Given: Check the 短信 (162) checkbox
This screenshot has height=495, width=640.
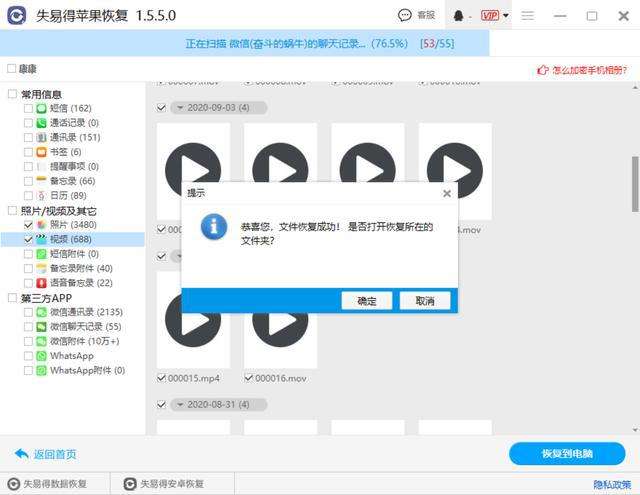Looking at the screenshot, I should [28, 108].
